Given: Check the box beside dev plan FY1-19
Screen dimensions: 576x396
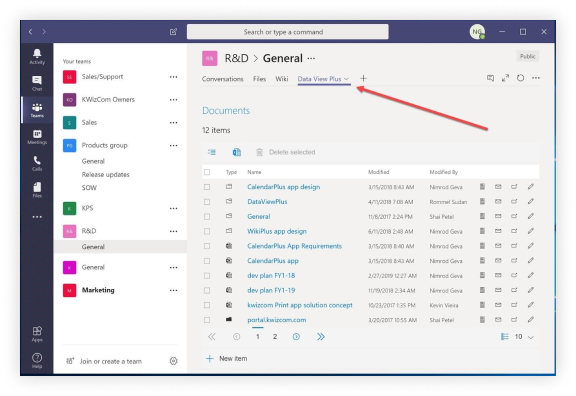Looking at the screenshot, I should point(207,290).
